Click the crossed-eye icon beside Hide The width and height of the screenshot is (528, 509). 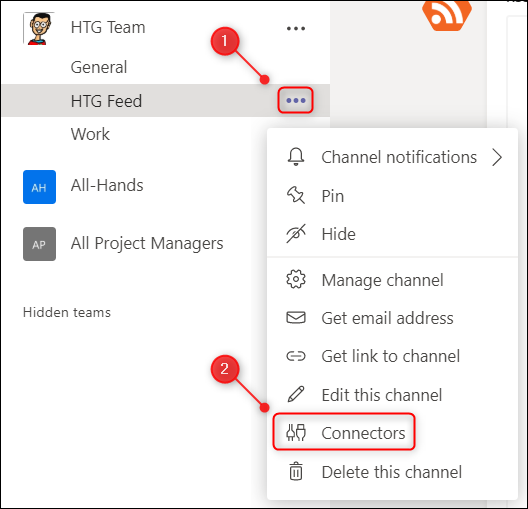pos(296,234)
